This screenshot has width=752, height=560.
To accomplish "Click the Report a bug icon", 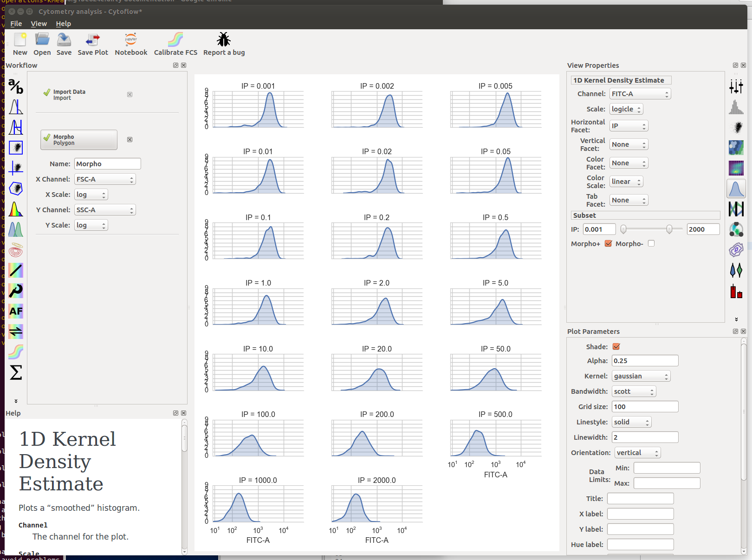I will (x=224, y=40).
